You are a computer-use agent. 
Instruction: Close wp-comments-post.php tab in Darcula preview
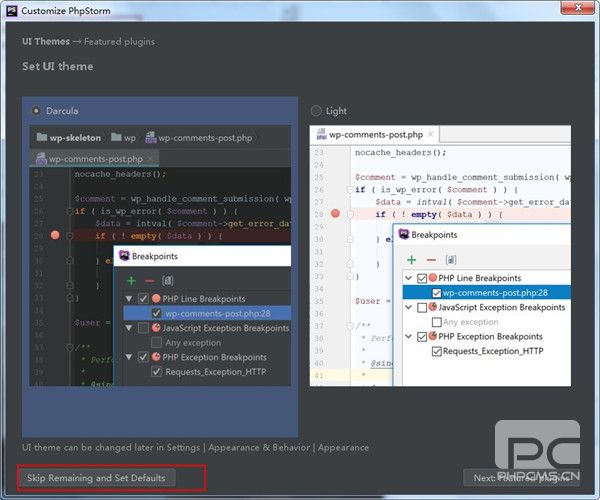(151, 159)
